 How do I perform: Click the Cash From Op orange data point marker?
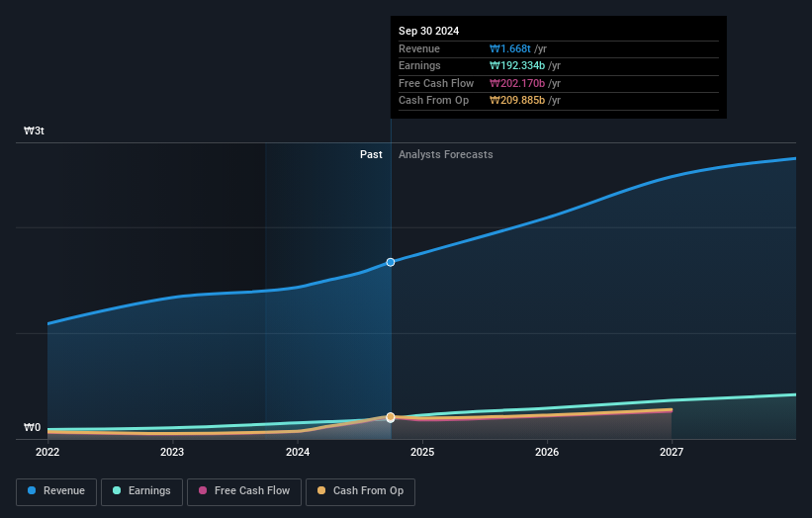(x=391, y=416)
